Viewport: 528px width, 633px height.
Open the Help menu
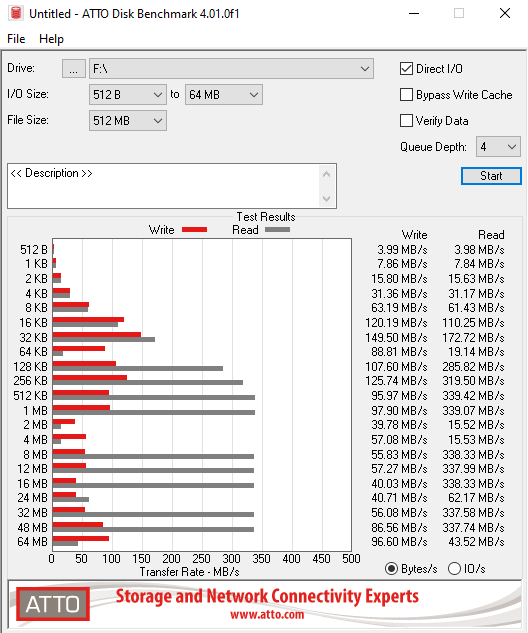51,39
